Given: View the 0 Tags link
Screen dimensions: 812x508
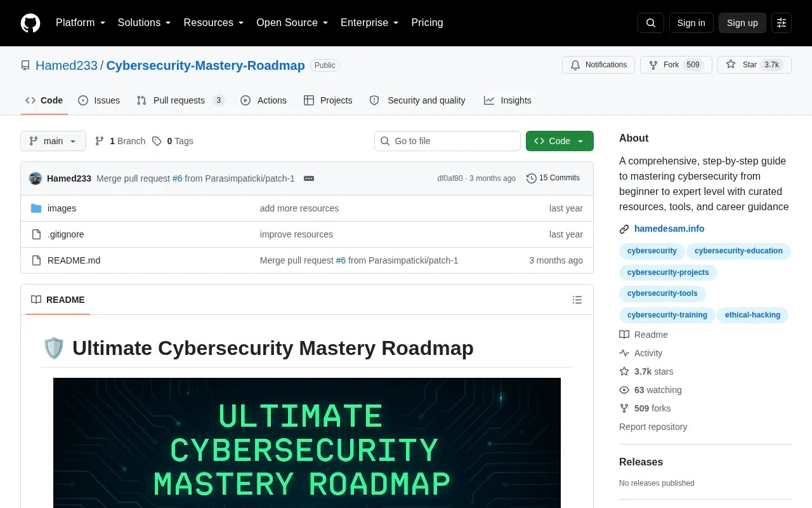Looking at the screenshot, I should click(x=173, y=141).
